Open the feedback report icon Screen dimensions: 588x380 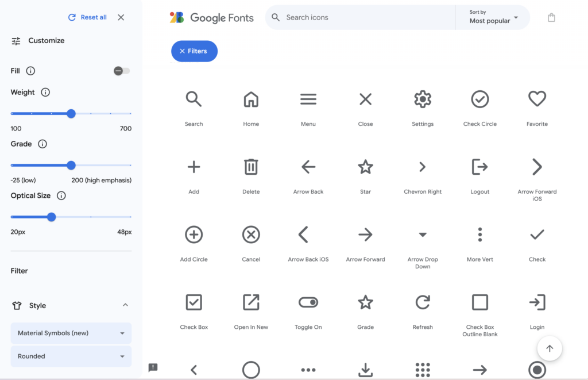153,367
